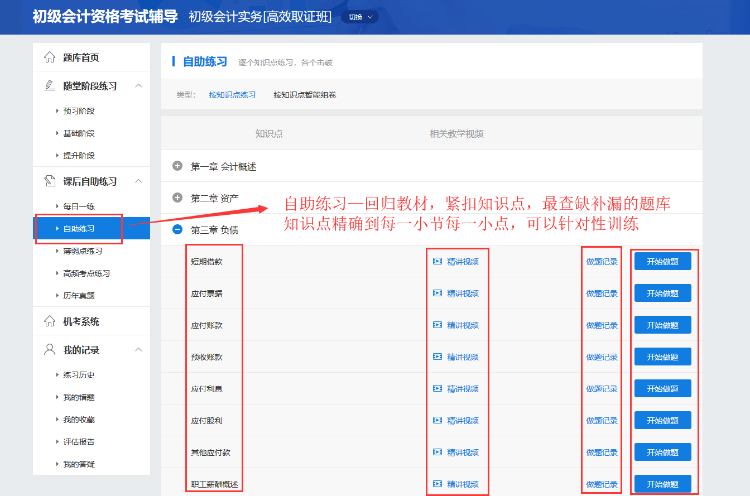Open 做题记录 link for 应付票据

tap(602, 294)
